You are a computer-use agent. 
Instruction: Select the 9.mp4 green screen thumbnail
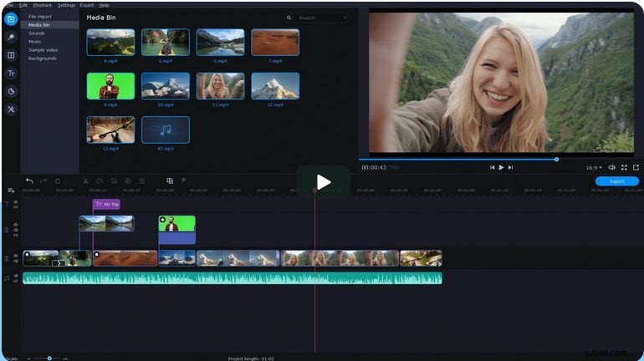[110, 86]
